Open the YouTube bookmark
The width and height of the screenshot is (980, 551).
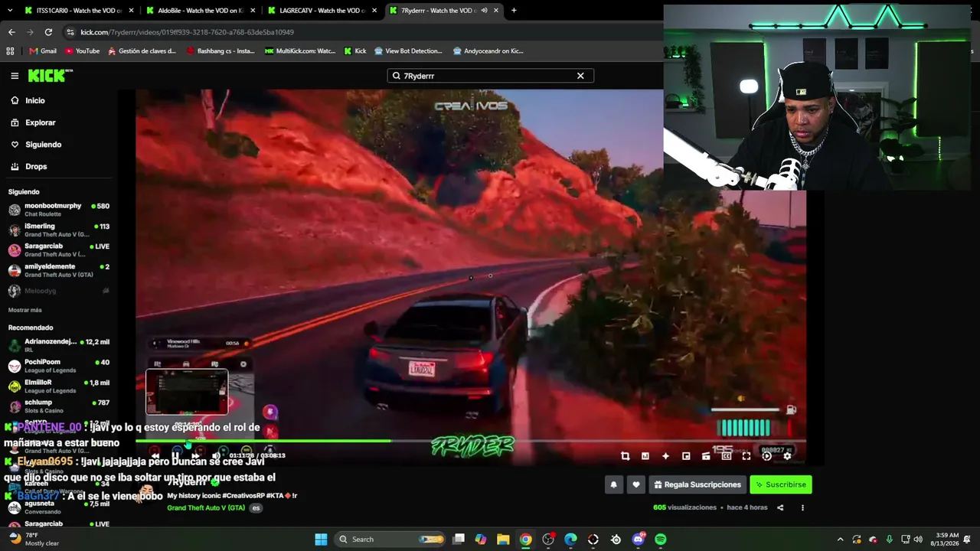[x=82, y=51]
